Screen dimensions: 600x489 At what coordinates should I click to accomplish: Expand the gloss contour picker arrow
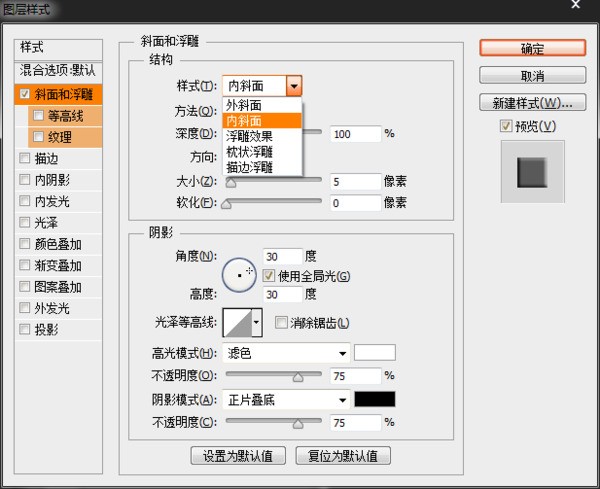(x=256, y=322)
